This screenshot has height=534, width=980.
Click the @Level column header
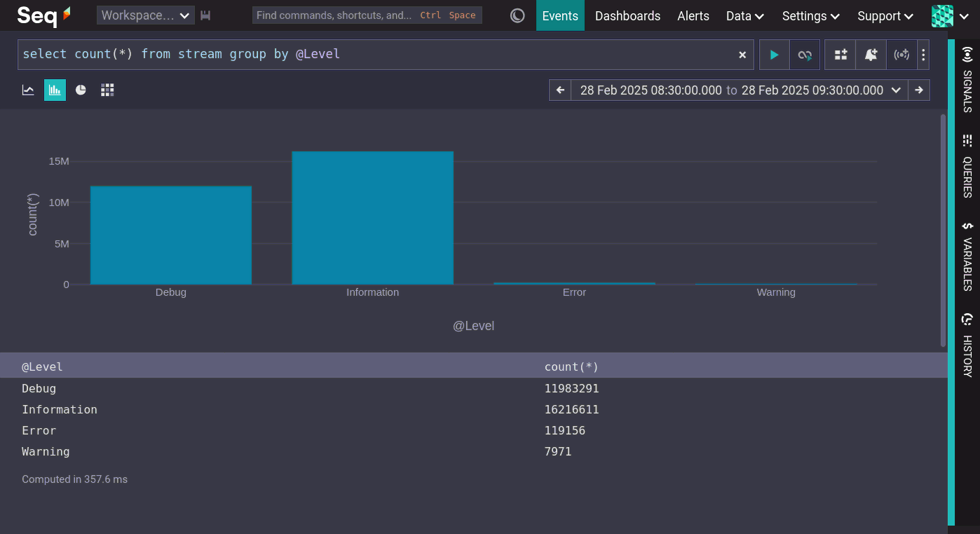coord(42,367)
